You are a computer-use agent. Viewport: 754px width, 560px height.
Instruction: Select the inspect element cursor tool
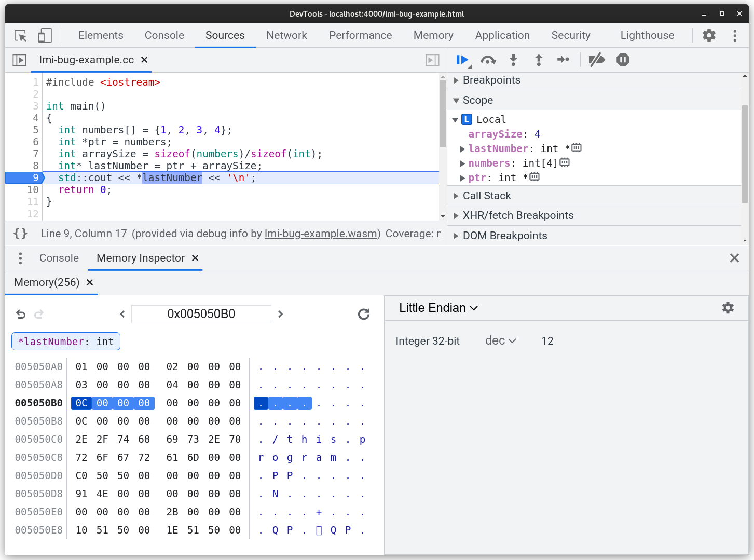[x=20, y=35]
